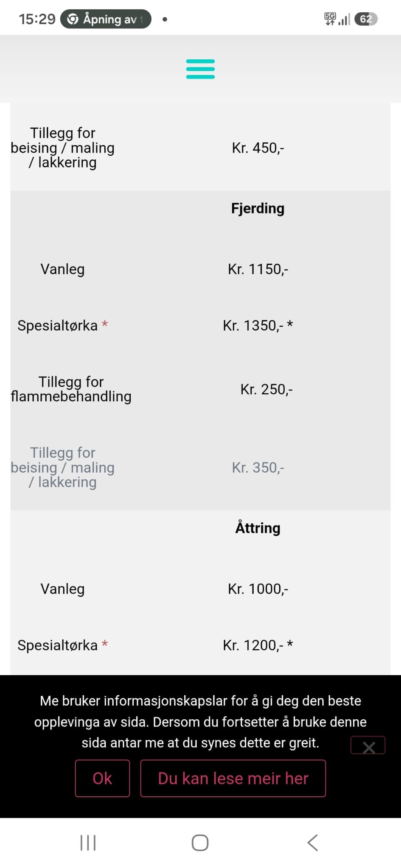Select the Fjerding heading

(258, 209)
